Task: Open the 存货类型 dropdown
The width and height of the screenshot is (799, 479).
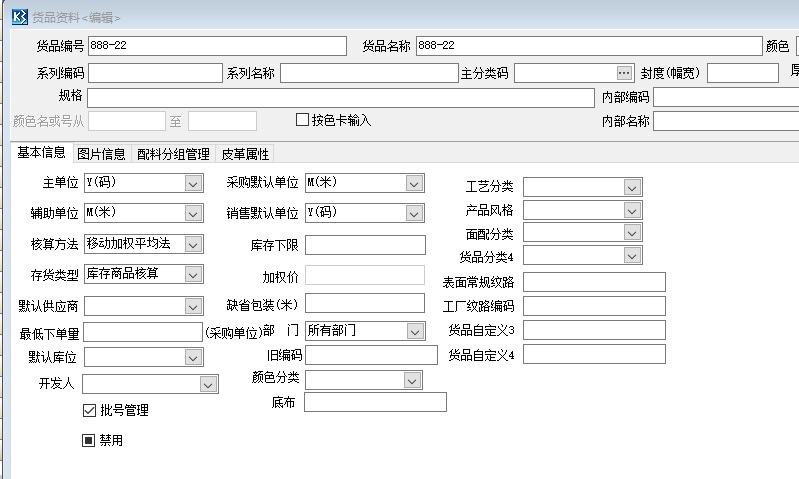Action: point(193,275)
